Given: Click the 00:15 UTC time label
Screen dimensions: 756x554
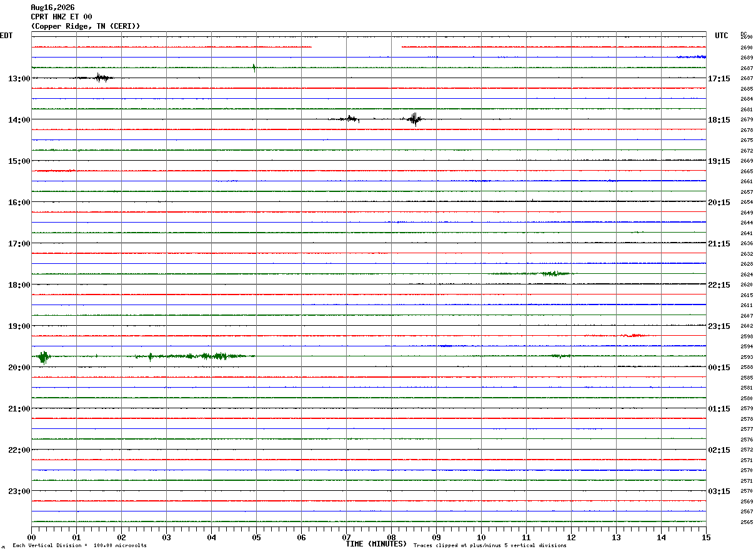Looking at the screenshot, I should pyautogui.click(x=719, y=368).
